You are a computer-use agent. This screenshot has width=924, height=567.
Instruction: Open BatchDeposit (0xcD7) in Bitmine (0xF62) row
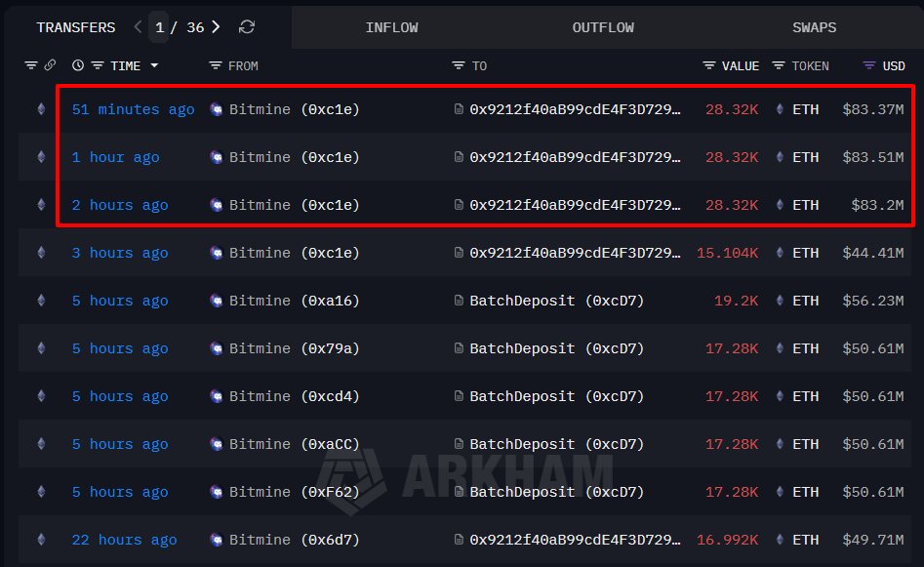coord(557,492)
